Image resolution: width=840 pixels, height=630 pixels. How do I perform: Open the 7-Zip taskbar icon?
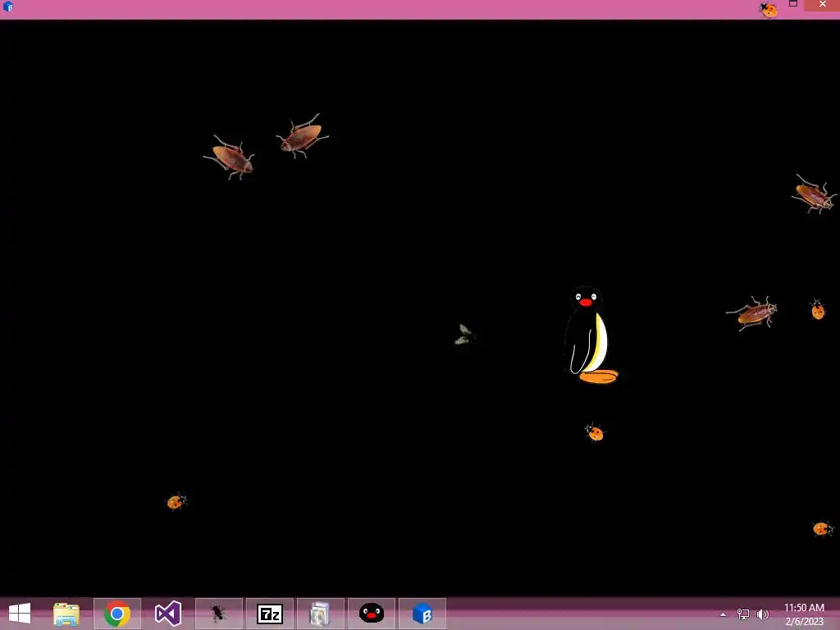click(270, 614)
